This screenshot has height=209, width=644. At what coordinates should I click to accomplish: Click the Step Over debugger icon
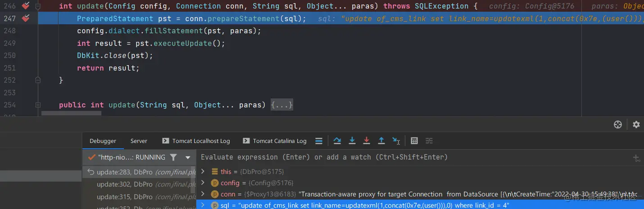(x=337, y=141)
